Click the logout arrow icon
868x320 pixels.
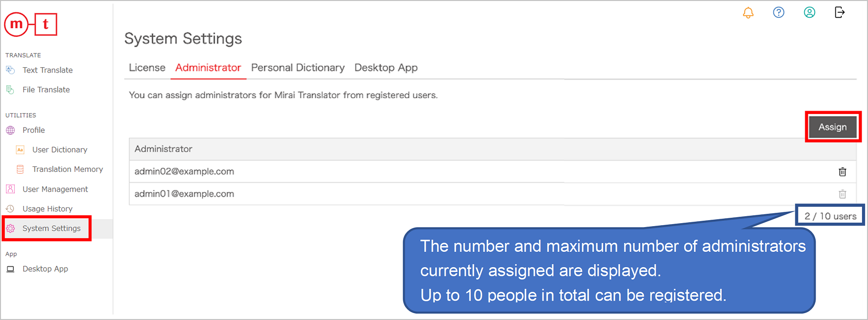coord(840,12)
